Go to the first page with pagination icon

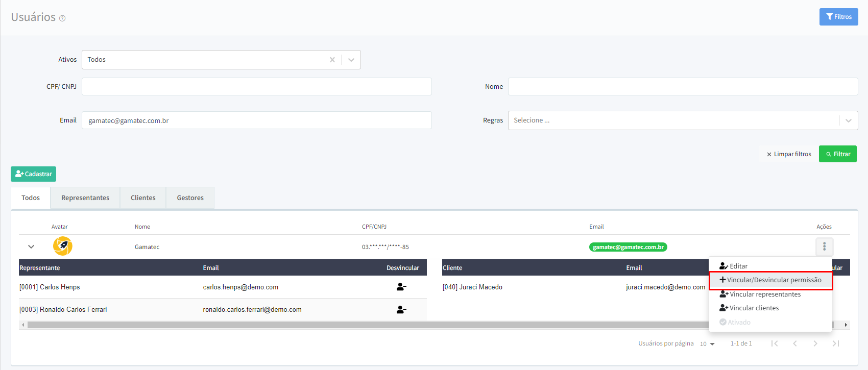coord(775,343)
